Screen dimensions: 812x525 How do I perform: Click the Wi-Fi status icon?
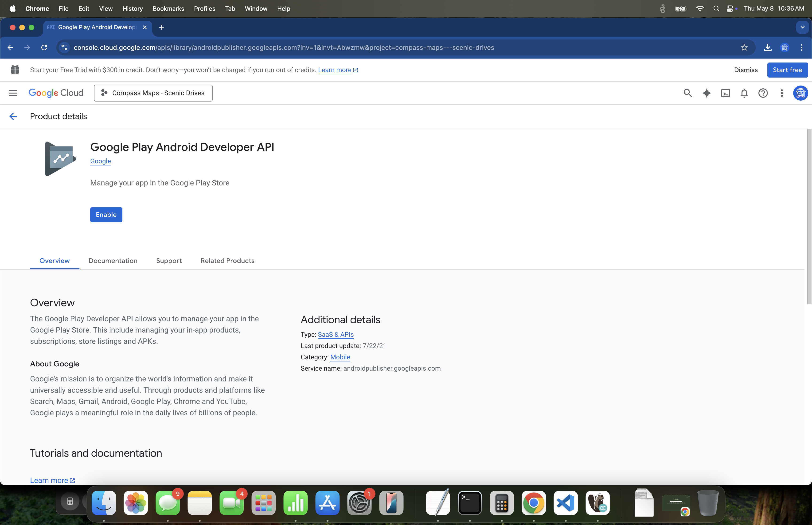pyautogui.click(x=700, y=8)
